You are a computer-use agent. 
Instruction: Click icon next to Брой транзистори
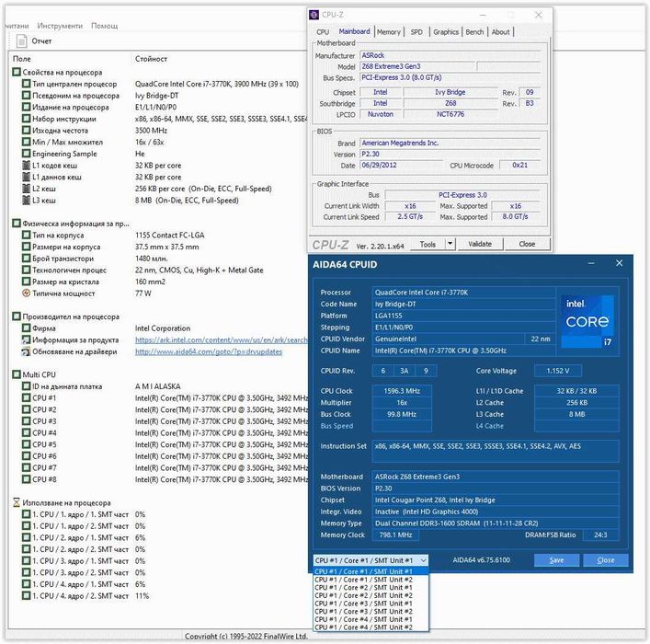26,259
